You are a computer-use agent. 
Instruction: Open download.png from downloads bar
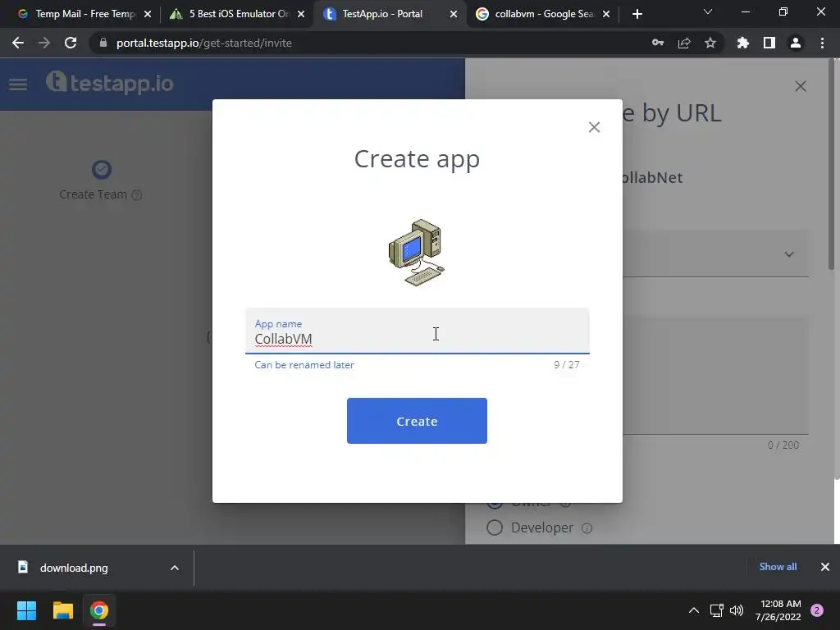pyautogui.click(x=74, y=568)
